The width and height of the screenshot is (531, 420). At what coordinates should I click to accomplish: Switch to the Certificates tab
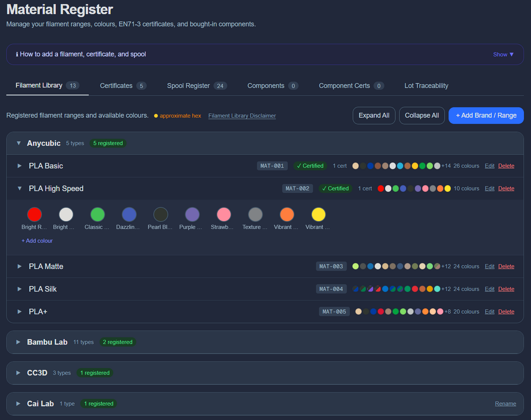point(123,86)
